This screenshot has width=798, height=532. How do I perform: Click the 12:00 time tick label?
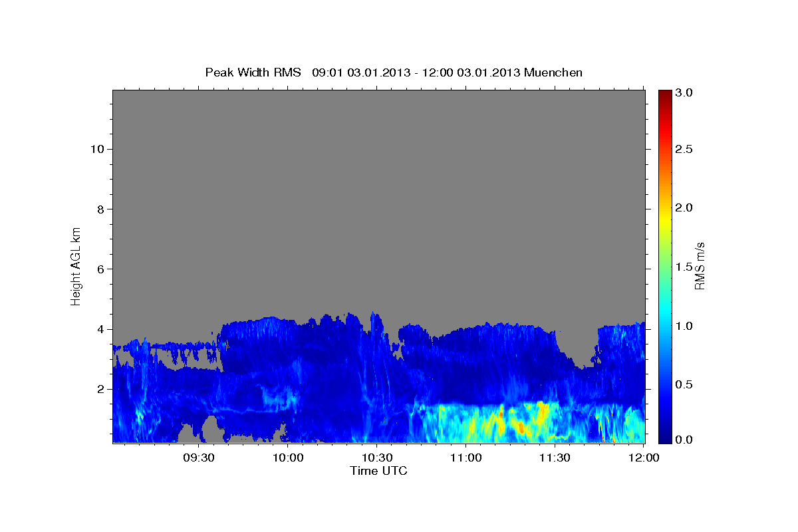[x=643, y=458]
